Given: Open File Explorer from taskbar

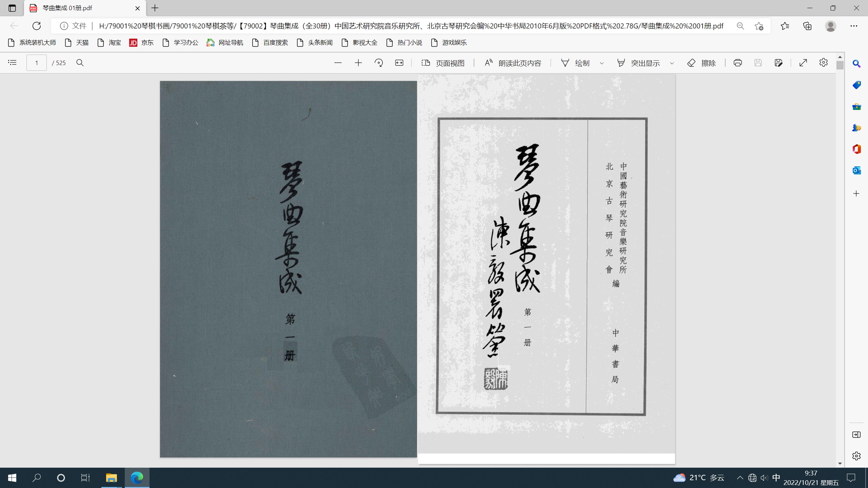Looking at the screenshot, I should tap(111, 478).
